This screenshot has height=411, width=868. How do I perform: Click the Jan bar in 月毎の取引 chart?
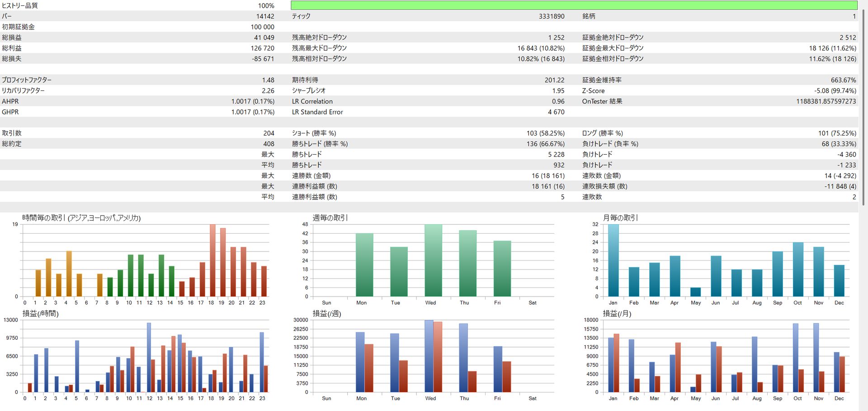tap(613, 260)
